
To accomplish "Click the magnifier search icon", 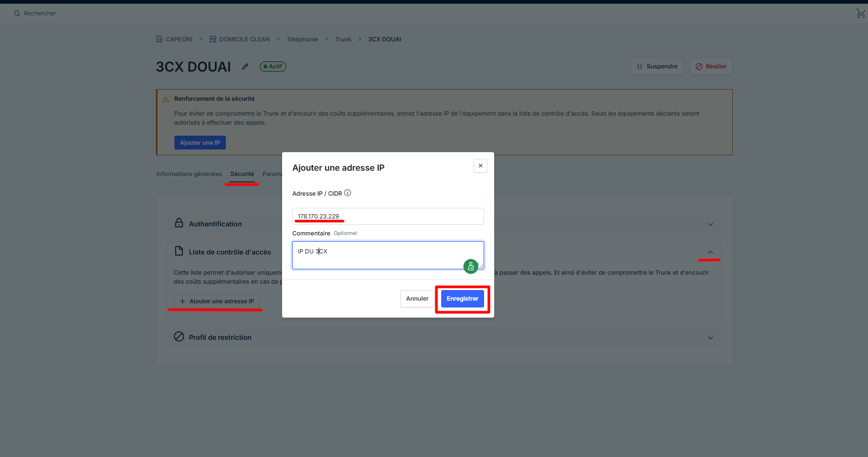I will pyautogui.click(x=17, y=13).
